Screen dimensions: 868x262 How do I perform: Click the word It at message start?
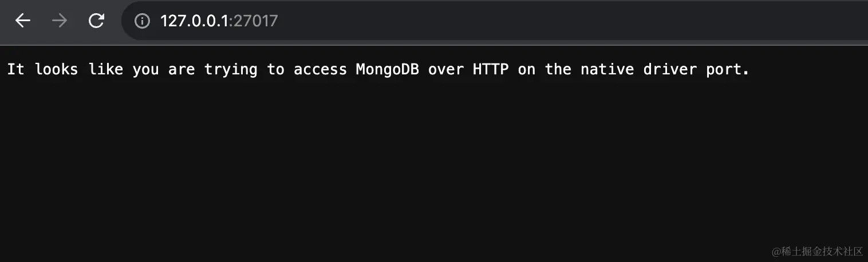pos(15,70)
